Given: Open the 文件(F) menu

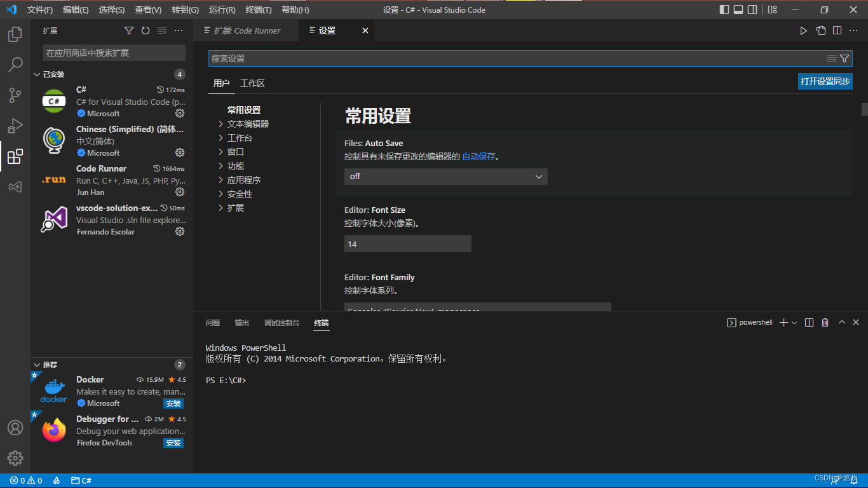Looking at the screenshot, I should [40, 10].
